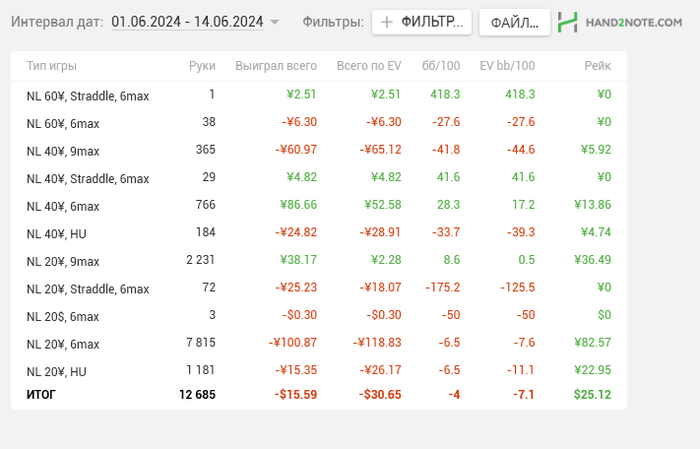Screen dimensions: 700x449
Task: Select row NL 40¥, HU
Action: tap(319, 233)
